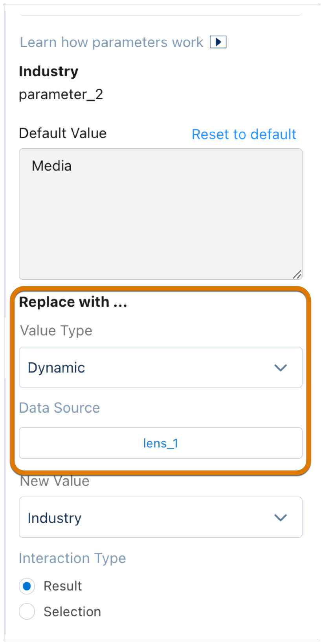Click the parameter_2 name text
323x644 pixels.
click(x=61, y=94)
